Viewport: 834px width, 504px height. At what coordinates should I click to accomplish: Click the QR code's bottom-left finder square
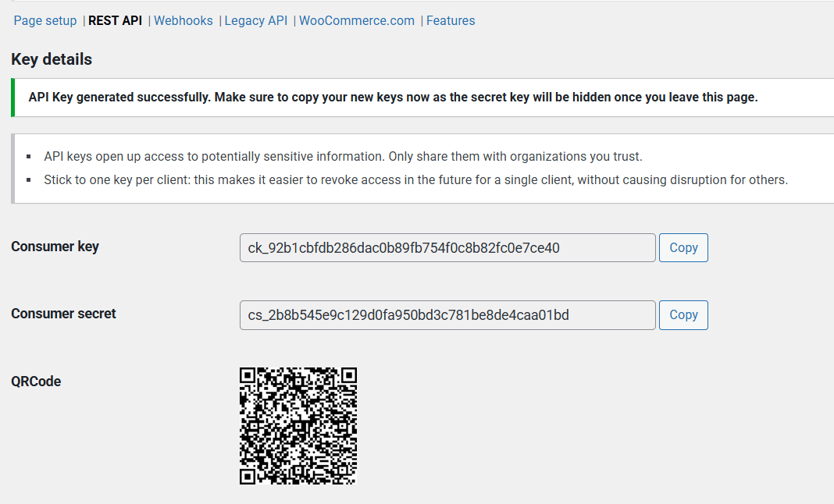pyautogui.click(x=248, y=477)
